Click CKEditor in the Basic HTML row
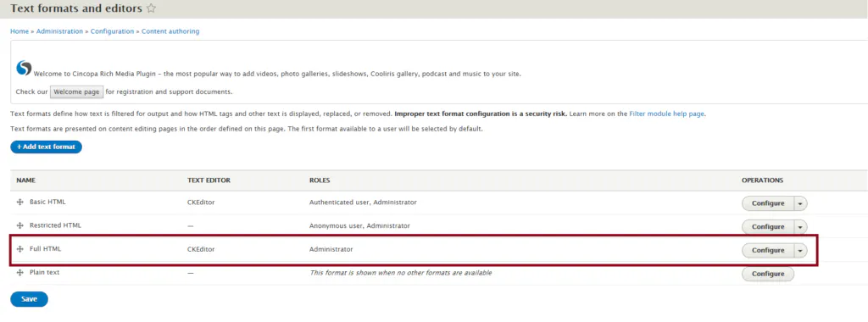The width and height of the screenshot is (868, 322). [201, 203]
